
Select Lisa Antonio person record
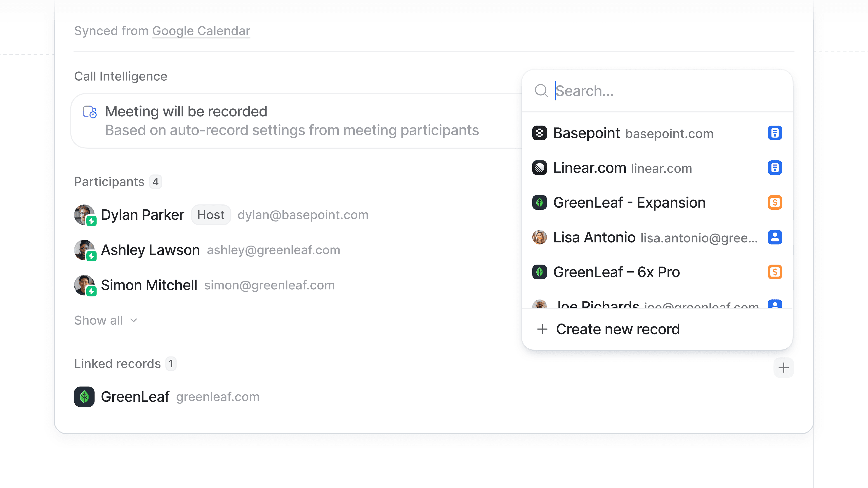coord(657,237)
